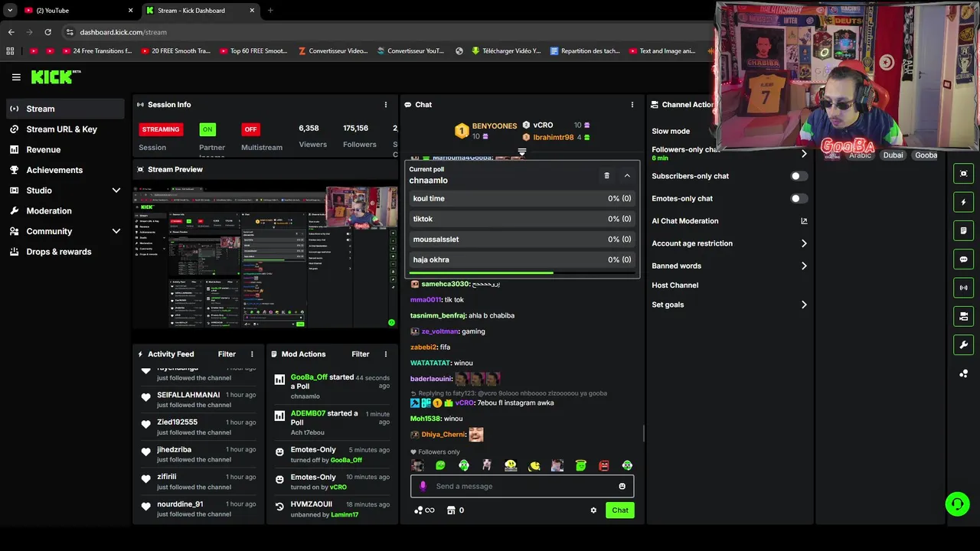Click the camera recorder icon in right rail
This screenshot has height=551, width=980.
click(964, 316)
